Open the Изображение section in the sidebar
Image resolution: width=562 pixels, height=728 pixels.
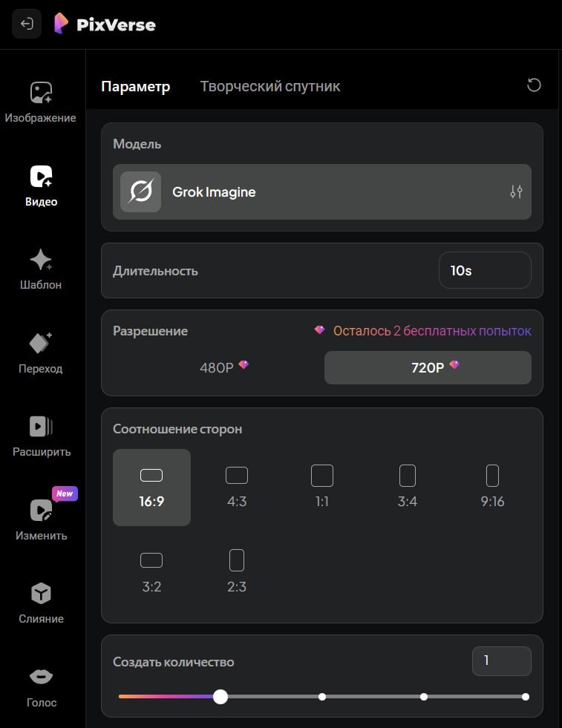41,102
